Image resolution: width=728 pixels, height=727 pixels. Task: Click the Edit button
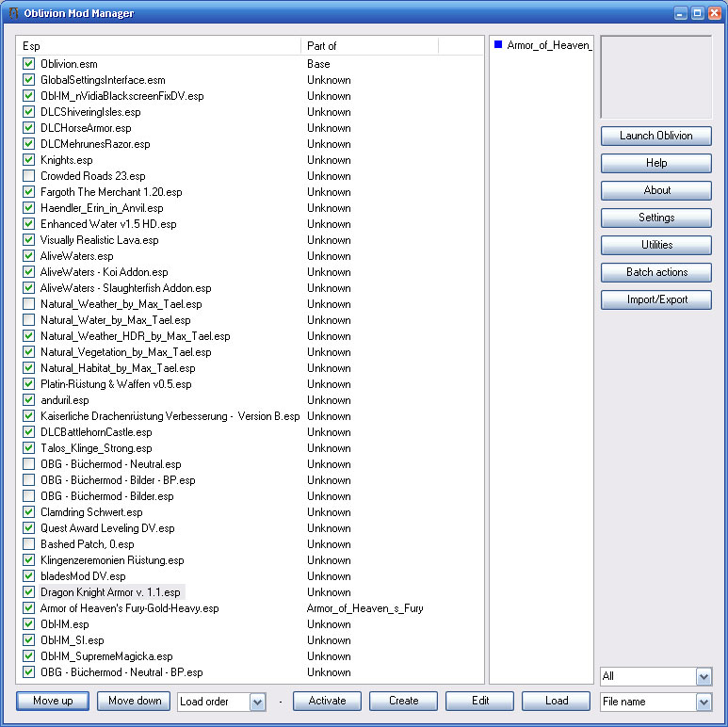(x=479, y=701)
